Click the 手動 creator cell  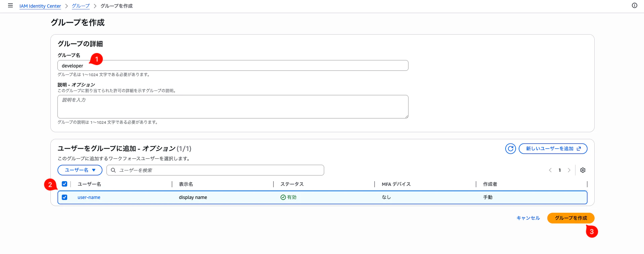(488, 197)
